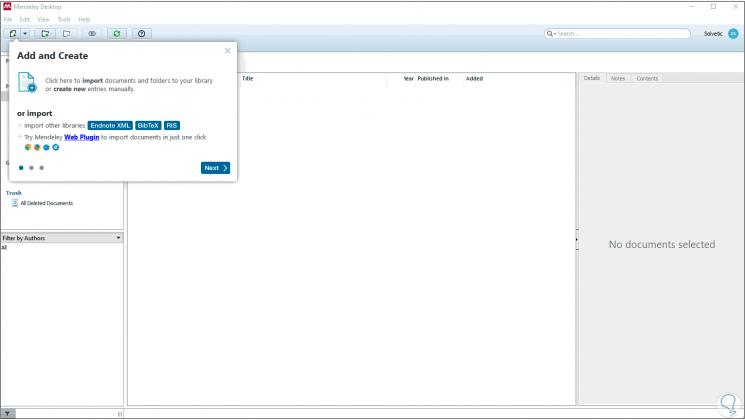This screenshot has height=420, width=745.
Task: Sort by the Year column header
Action: pos(408,78)
